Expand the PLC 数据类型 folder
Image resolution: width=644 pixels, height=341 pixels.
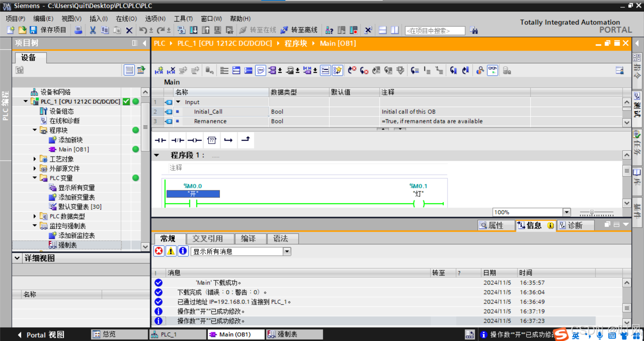[x=35, y=216]
